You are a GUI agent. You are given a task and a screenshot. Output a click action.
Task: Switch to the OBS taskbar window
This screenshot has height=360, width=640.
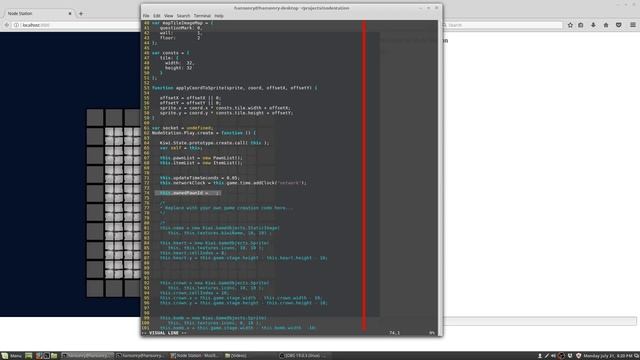[x=304, y=356]
